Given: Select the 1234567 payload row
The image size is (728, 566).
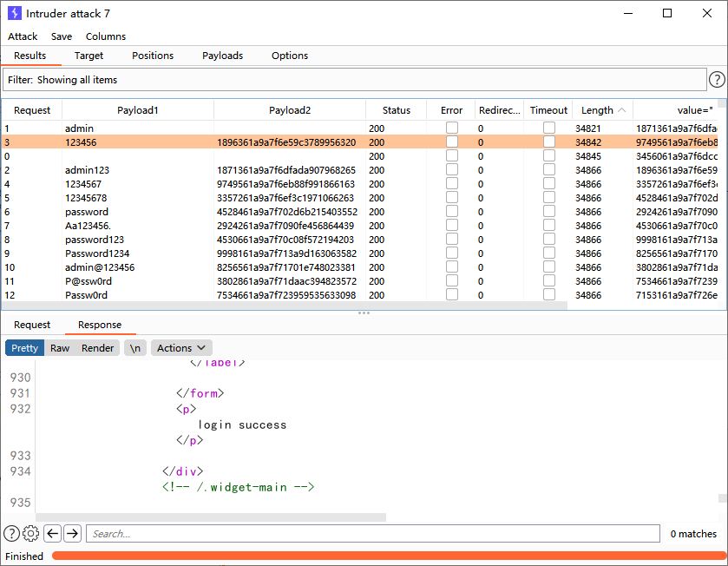Looking at the screenshot, I should (360, 184).
